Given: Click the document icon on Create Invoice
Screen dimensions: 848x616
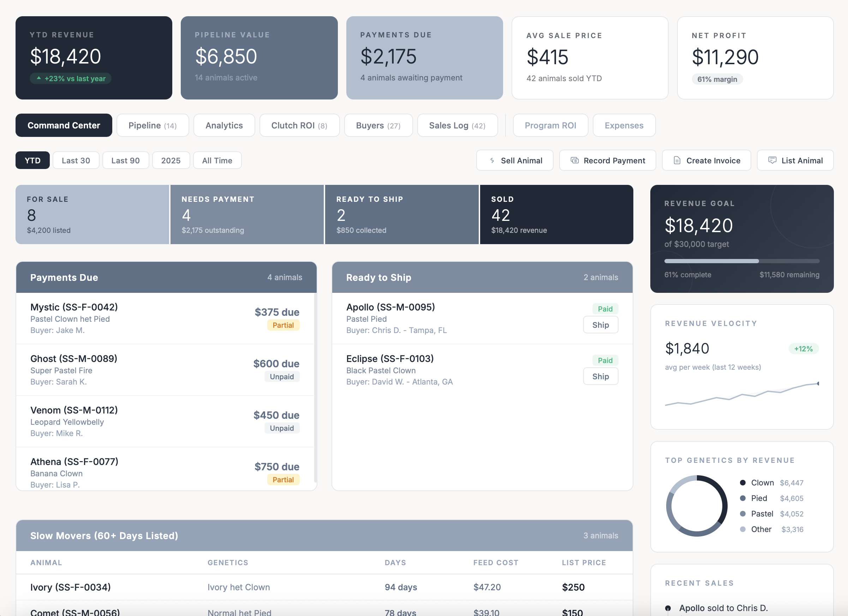Looking at the screenshot, I should [677, 160].
